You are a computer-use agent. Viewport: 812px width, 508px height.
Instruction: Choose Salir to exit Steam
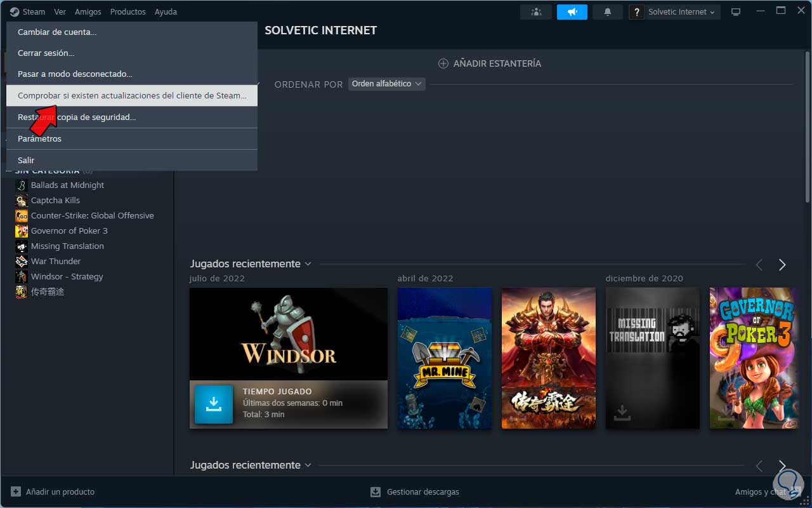coord(132,160)
